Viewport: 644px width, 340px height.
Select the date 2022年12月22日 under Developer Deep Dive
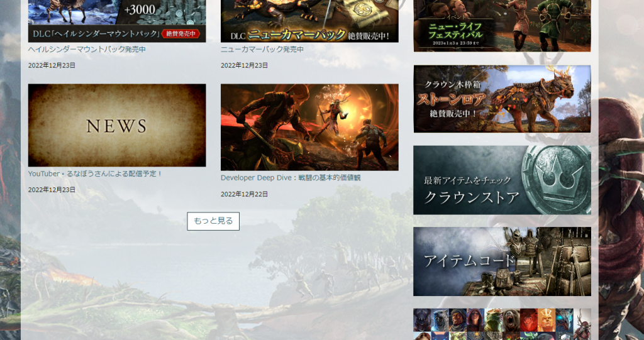245,194
